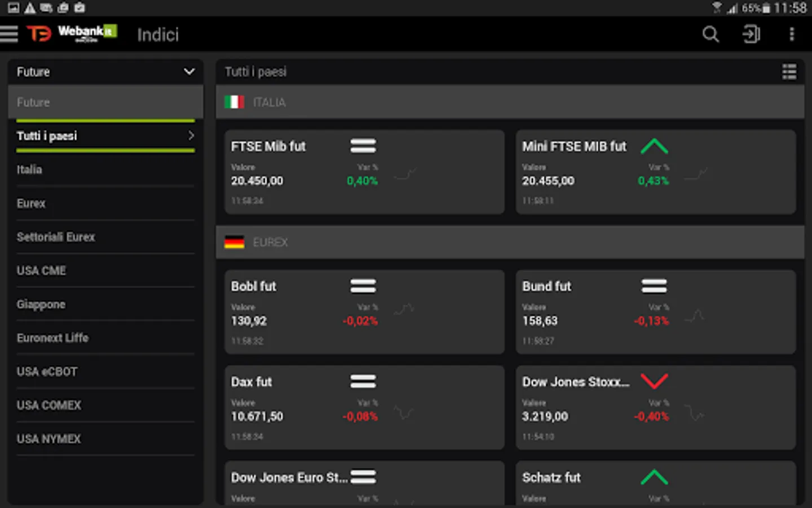Image resolution: width=812 pixels, height=508 pixels.
Task: Switch to list view icon in Tutti i paesi header
Action: [x=789, y=72]
